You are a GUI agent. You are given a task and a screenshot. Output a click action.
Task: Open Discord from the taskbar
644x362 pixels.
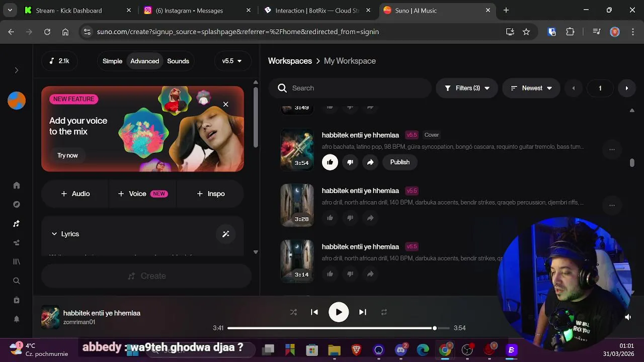click(401, 350)
